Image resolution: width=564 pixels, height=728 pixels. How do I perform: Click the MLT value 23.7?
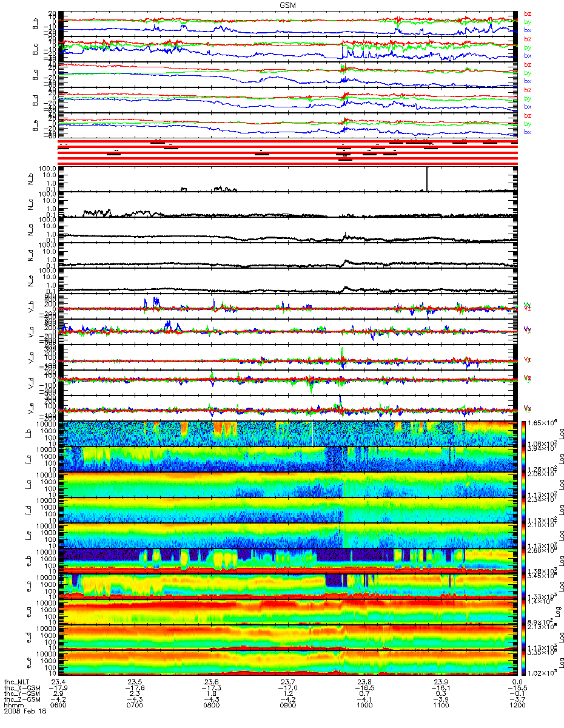pos(289,682)
